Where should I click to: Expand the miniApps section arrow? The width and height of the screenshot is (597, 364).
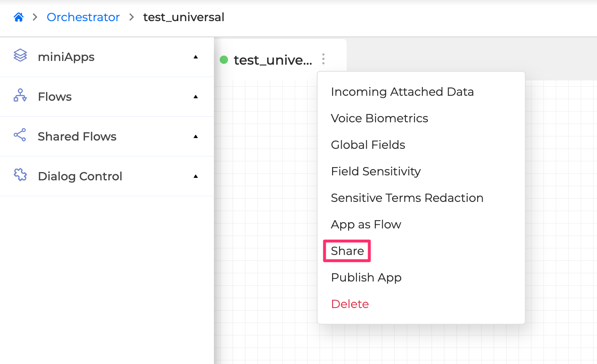point(196,57)
